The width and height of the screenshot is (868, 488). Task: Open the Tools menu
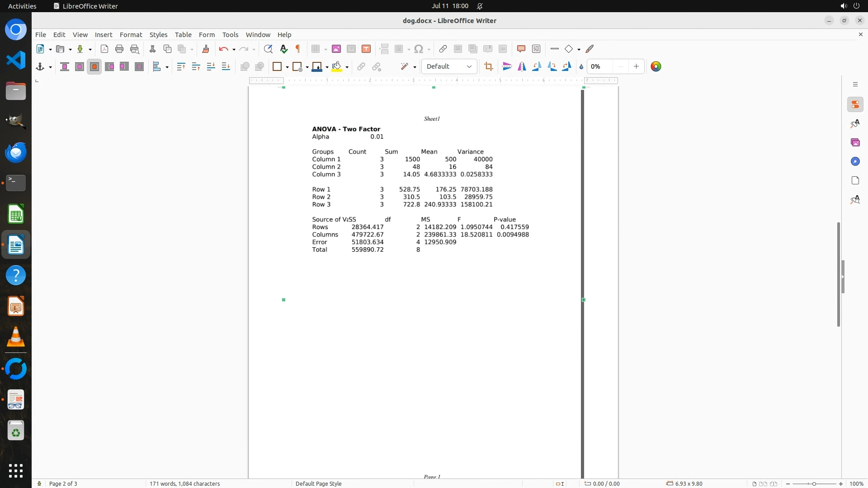230,34
